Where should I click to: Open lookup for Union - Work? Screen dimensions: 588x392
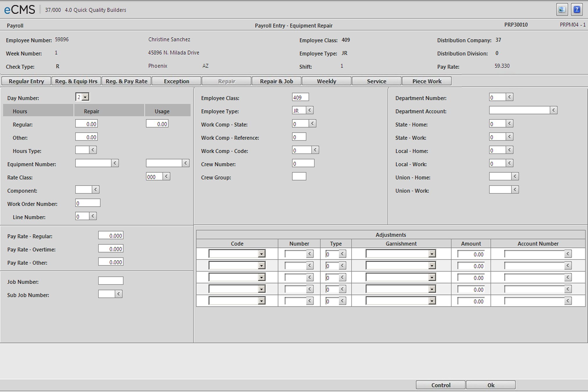(515, 190)
